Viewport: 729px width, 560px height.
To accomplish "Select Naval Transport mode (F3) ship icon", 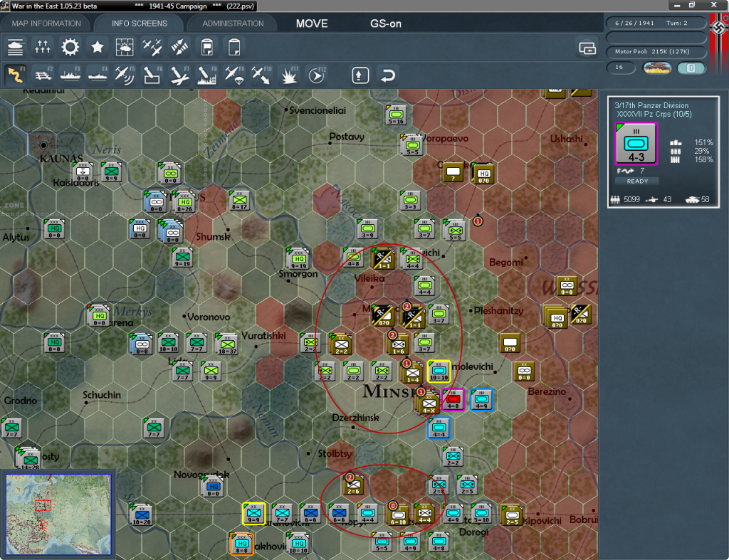I will click(70, 75).
